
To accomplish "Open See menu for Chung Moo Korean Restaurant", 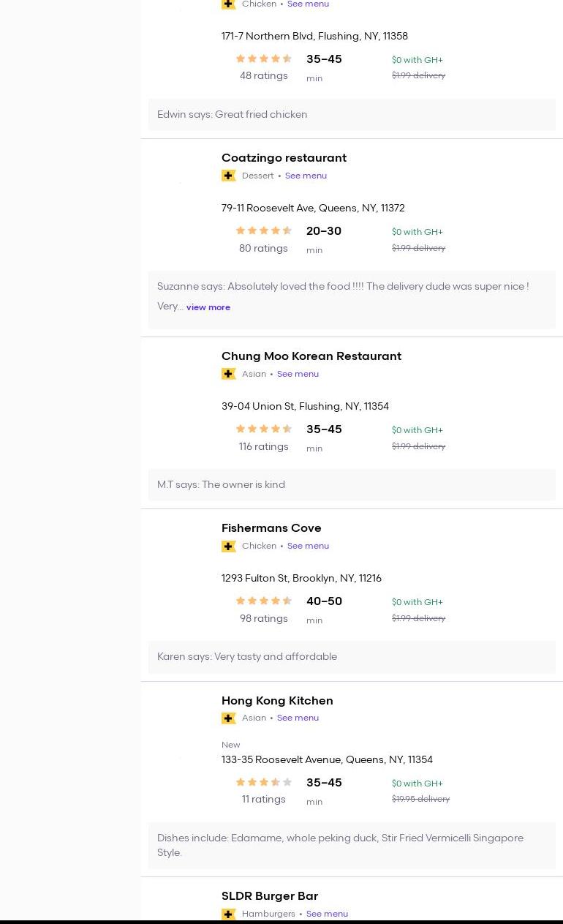I will pos(298,374).
